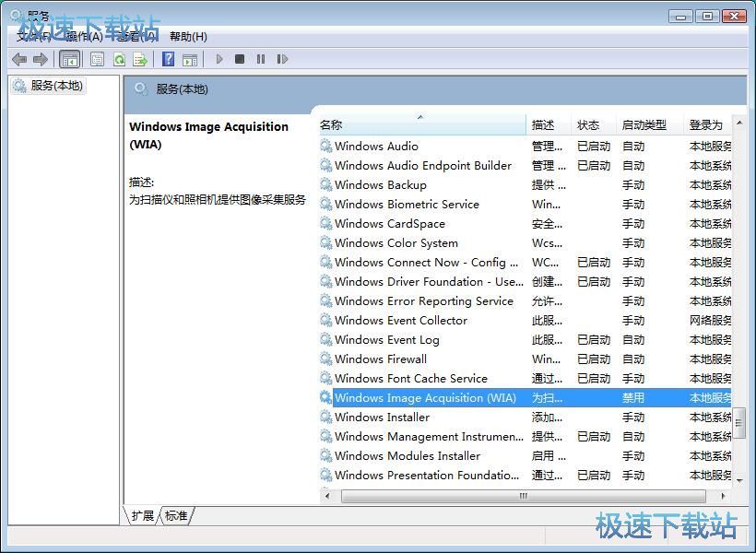Click gear icon beside Windows Event Log
Screen dimensions: 756x553
click(x=326, y=340)
